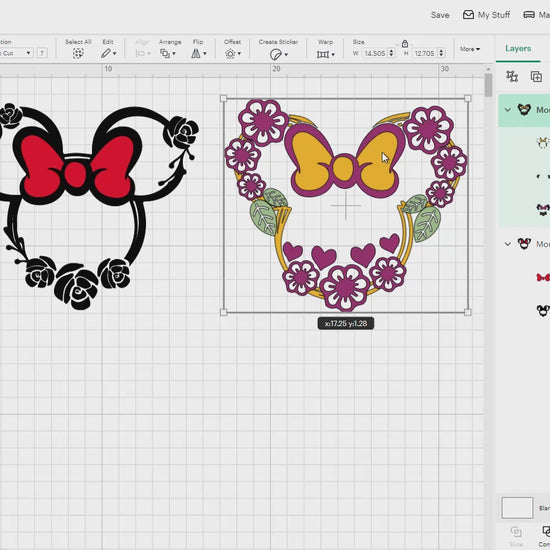550x550 pixels.
Task: Select the small black marks layer thumbnail
Action: tap(543, 176)
